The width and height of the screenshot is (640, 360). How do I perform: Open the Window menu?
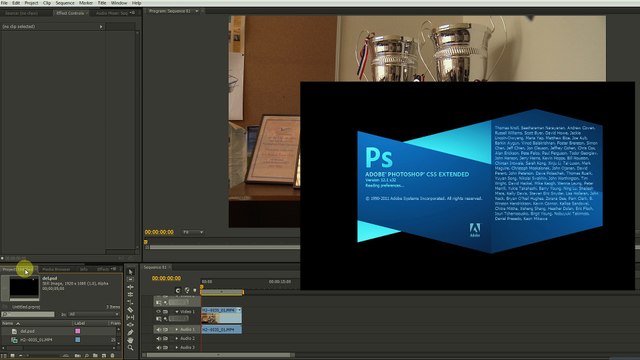[119, 3]
